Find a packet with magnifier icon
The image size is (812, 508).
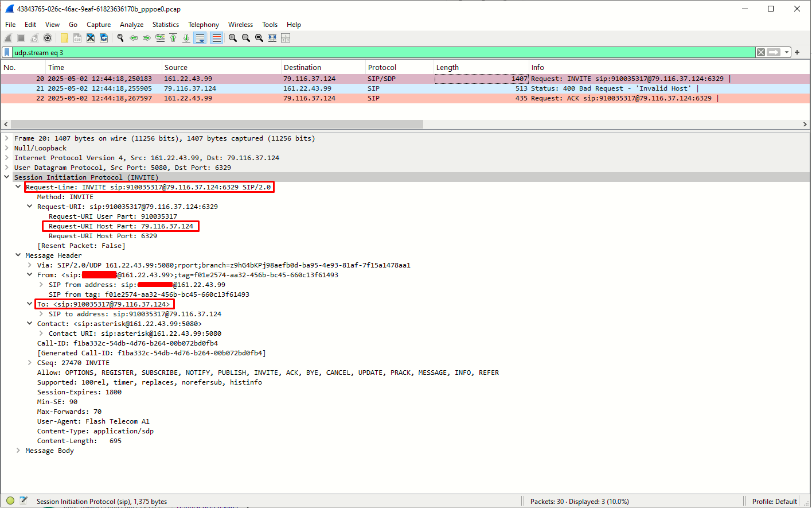pyautogui.click(x=120, y=38)
